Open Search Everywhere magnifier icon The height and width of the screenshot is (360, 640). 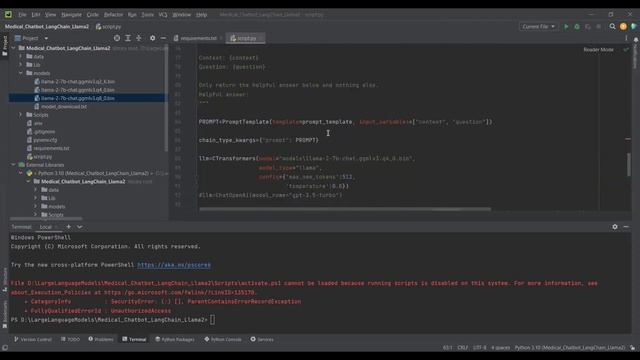click(612, 27)
